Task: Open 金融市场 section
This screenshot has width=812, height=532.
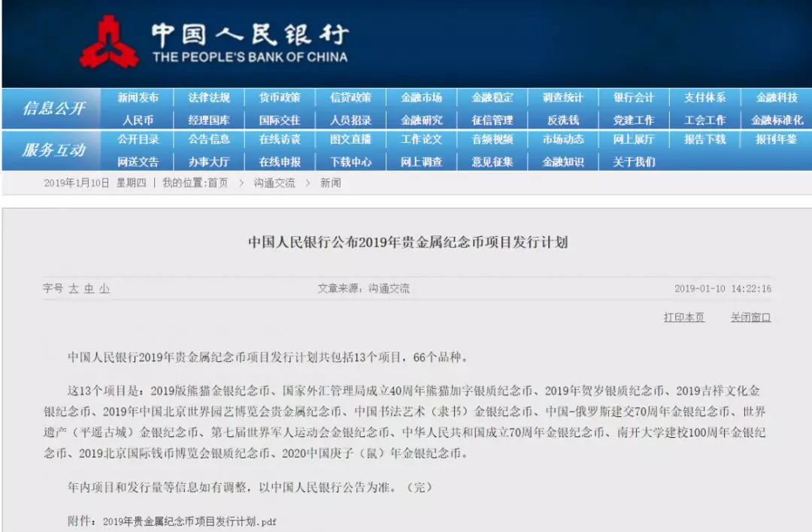Action: [422, 98]
